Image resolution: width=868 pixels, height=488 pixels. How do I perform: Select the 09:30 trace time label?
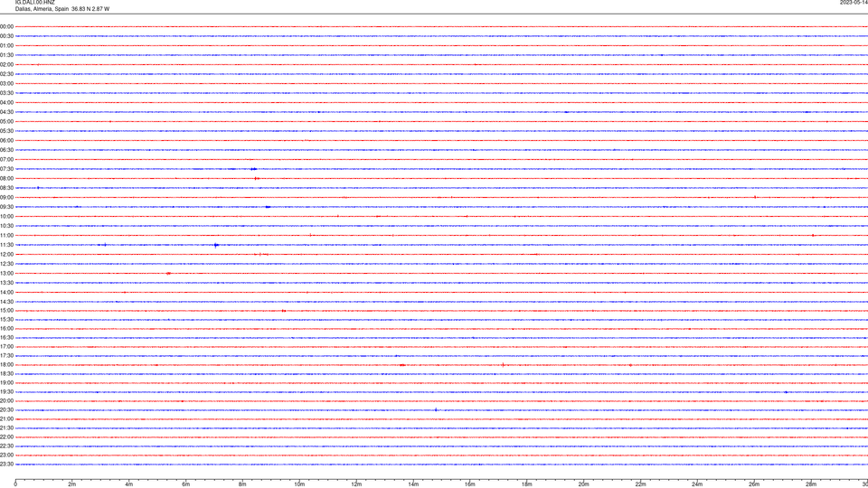coord(6,207)
